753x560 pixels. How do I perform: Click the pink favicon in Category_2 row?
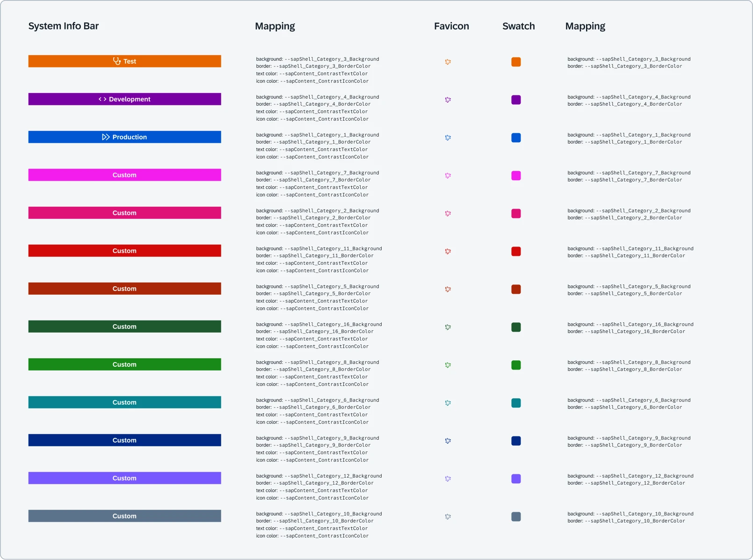coord(448,213)
